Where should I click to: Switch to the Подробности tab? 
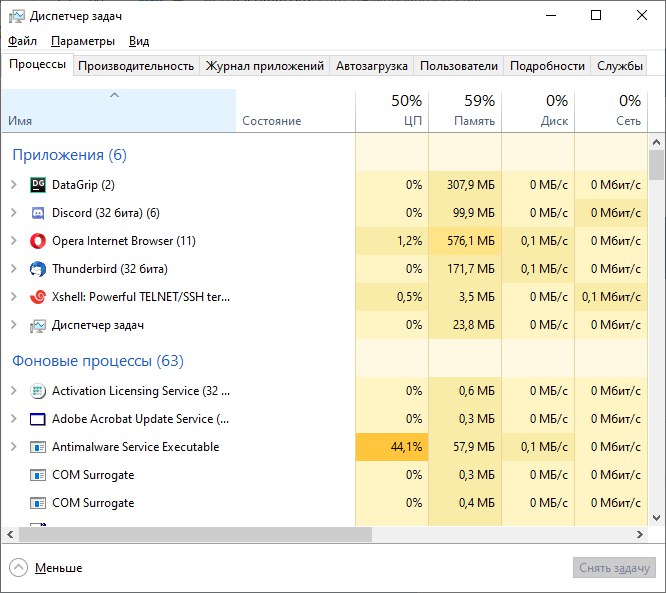click(547, 66)
